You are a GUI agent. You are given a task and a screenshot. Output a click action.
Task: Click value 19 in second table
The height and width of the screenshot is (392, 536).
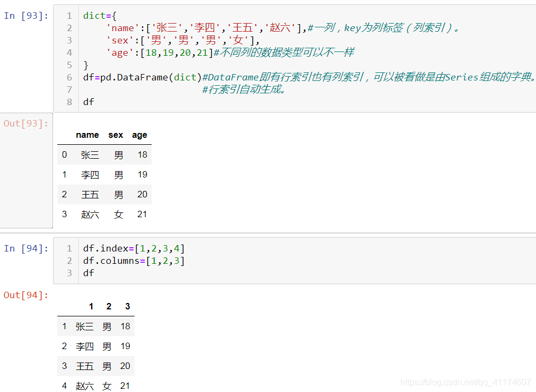click(x=125, y=346)
